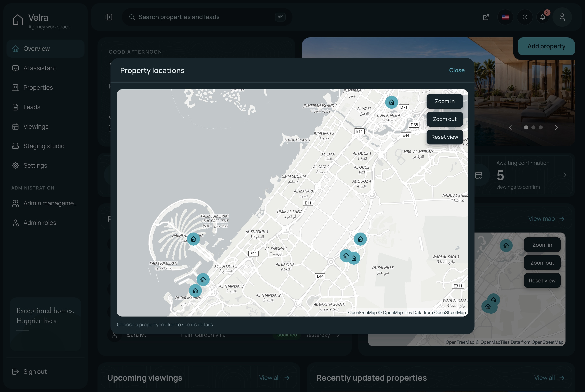Select the property marker beside the Dubai Marina label
This screenshot has height=392, width=585.
pyautogui.click(x=195, y=291)
